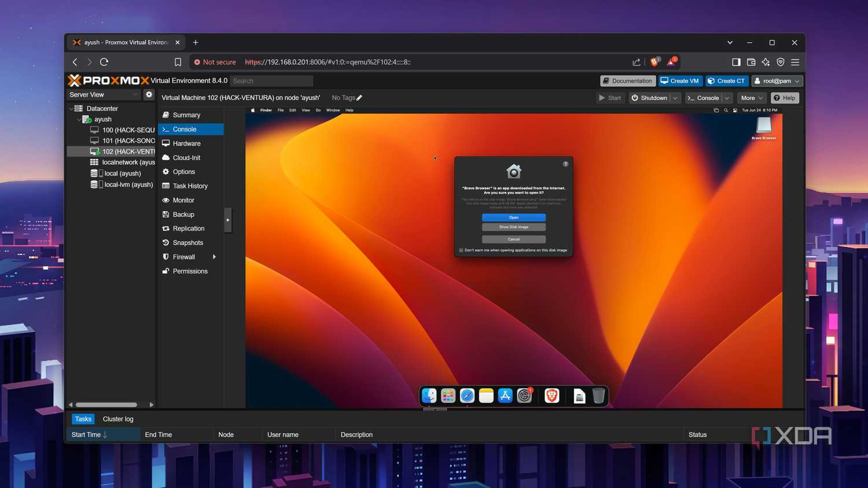Click the blue Open button in the dialog
This screenshot has width=868, height=488.
pos(514,217)
